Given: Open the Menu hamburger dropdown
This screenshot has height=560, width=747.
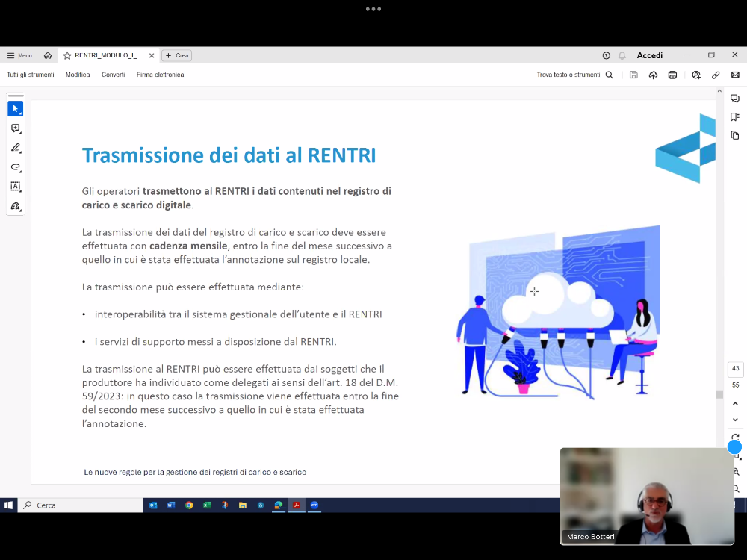Looking at the screenshot, I should pos(19,55).
